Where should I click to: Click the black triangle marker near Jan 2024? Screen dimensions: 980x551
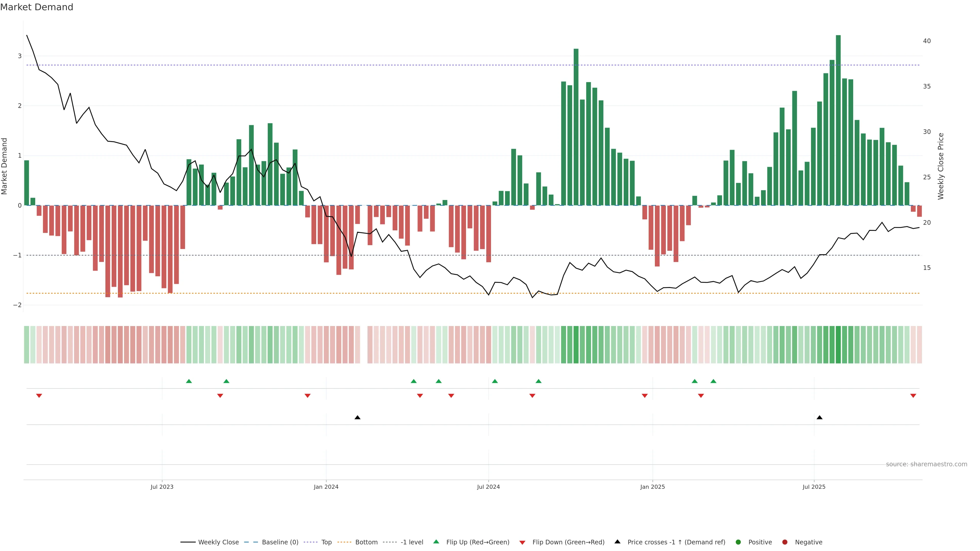357,418
